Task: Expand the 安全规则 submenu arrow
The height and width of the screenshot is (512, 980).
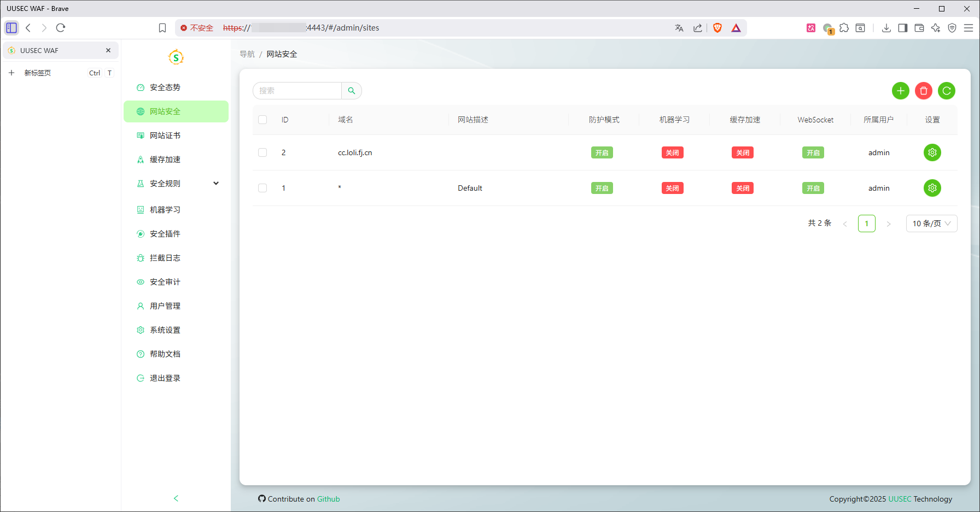Action: (216, 184)
